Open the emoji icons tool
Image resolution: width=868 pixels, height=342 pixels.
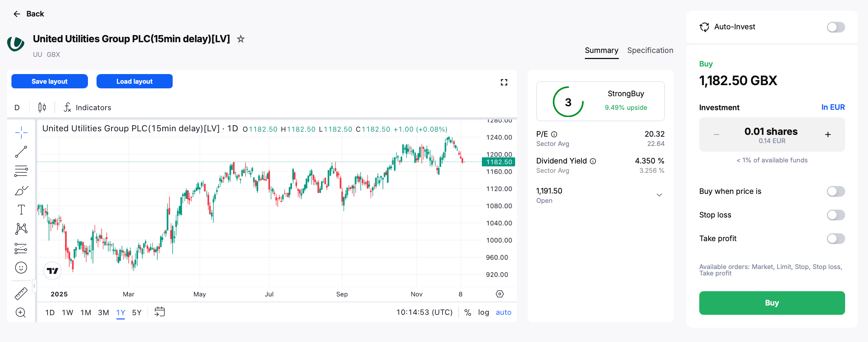(x=21, y=268)
